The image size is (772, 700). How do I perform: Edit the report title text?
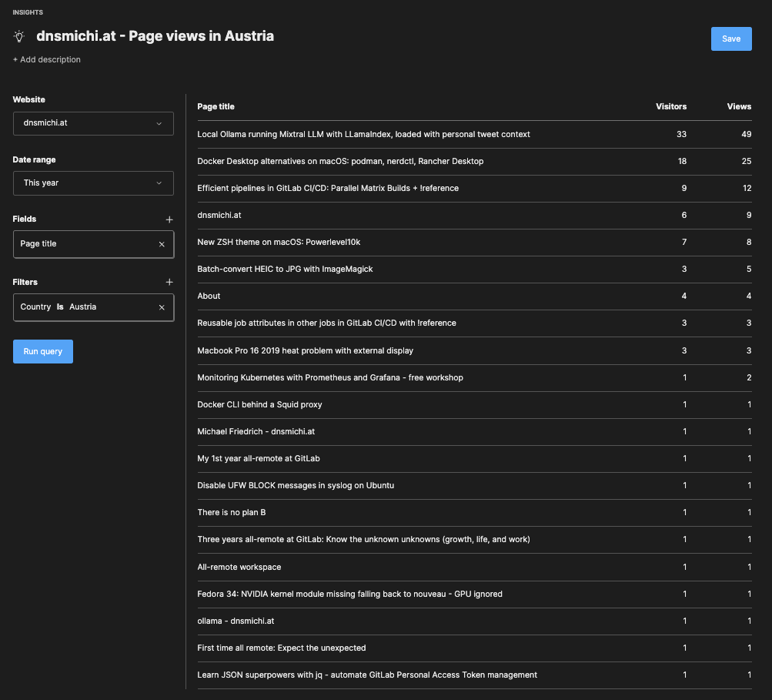click(155, 36)
